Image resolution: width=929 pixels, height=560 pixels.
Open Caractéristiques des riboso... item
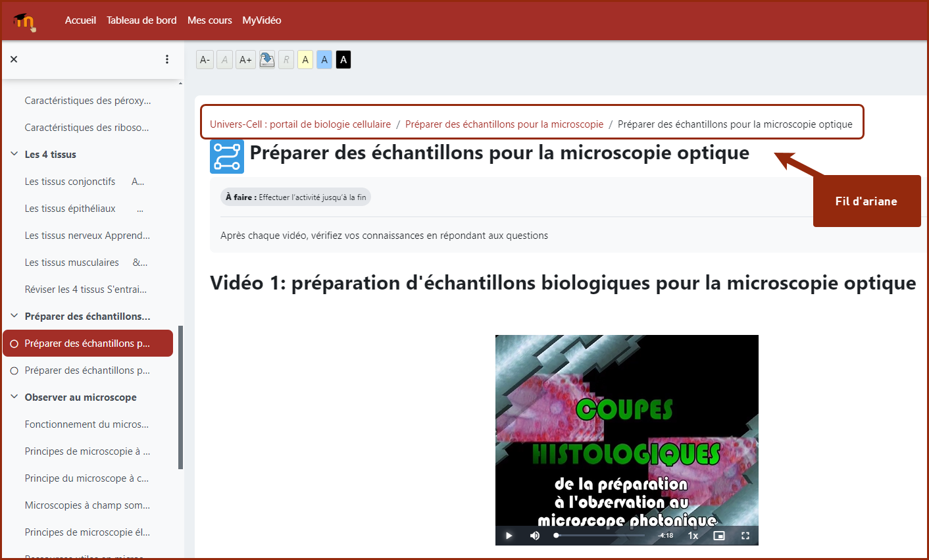(87, 127)
